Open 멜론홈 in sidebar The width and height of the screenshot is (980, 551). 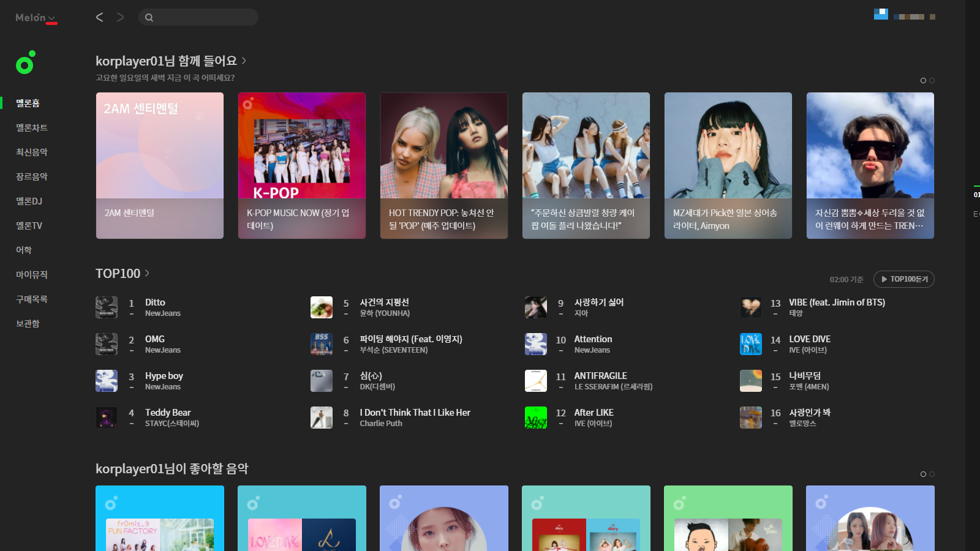point(28,103)
